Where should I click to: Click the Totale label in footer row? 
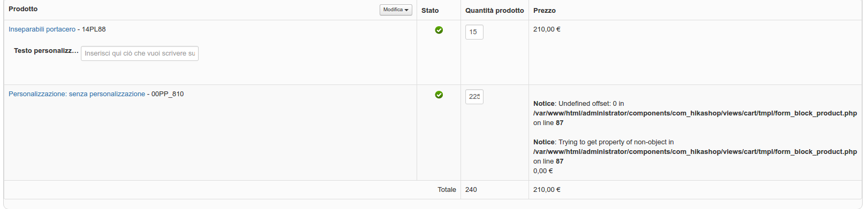[x=447, y=190]
